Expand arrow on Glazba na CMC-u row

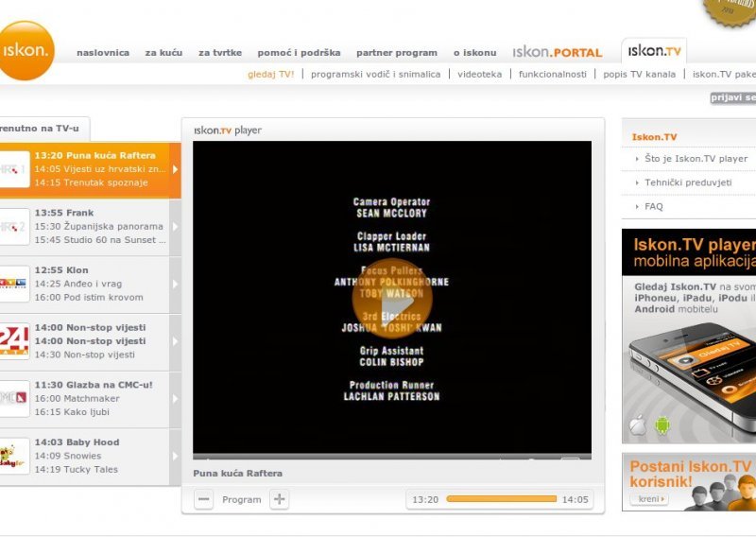175,399
